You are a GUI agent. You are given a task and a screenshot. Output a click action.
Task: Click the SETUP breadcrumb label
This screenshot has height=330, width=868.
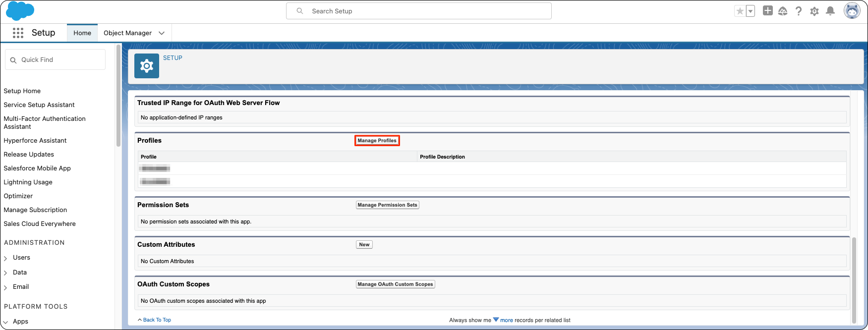(x=173, y=58)
